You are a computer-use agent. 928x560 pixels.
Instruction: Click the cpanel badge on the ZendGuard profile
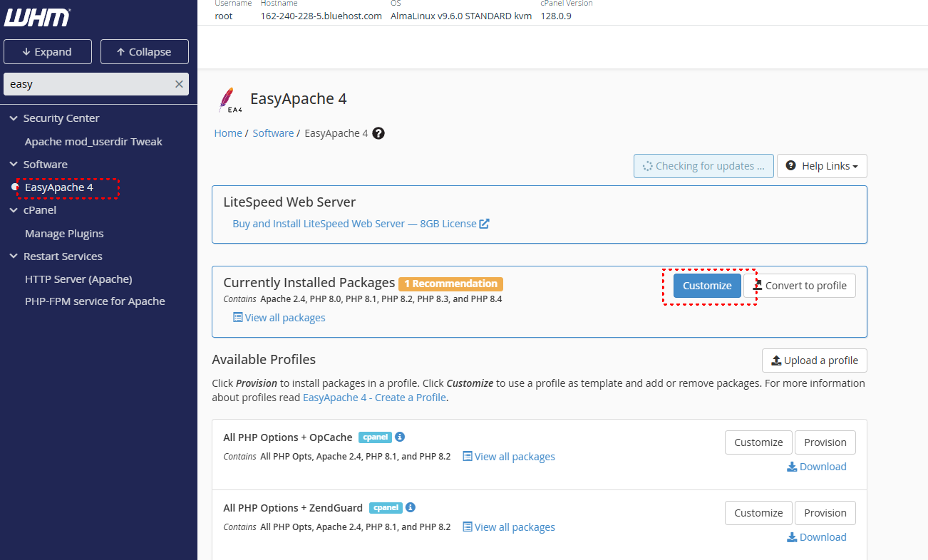tap(386, 508)
